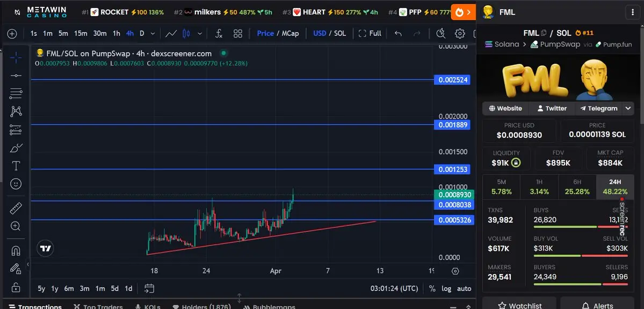Click the 0.0005326 price line label
The width and height of the screenshot is (644, 309).
pos(454,220)
